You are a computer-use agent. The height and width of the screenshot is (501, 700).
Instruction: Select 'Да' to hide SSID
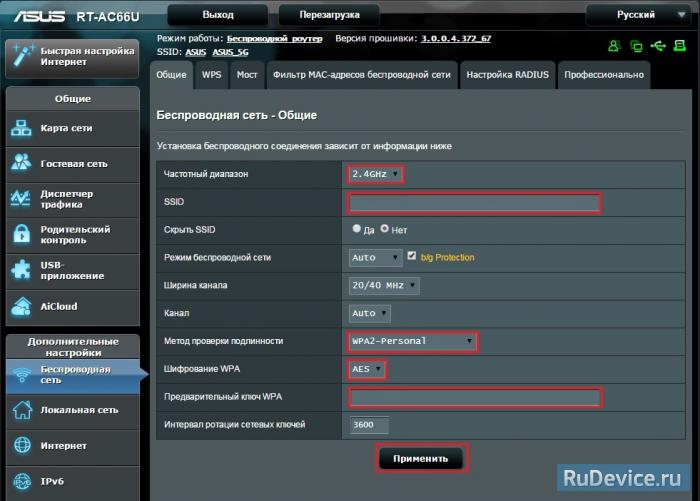(x=356, y=229)
